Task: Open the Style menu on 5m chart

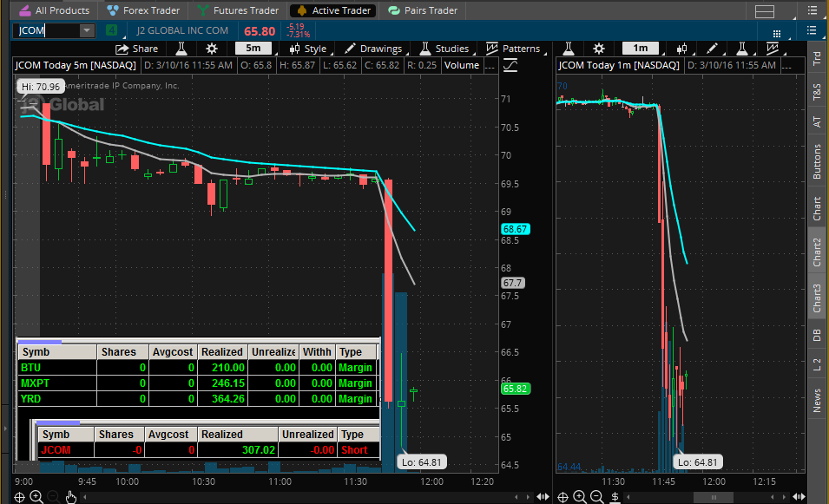Action: [308, 49]
